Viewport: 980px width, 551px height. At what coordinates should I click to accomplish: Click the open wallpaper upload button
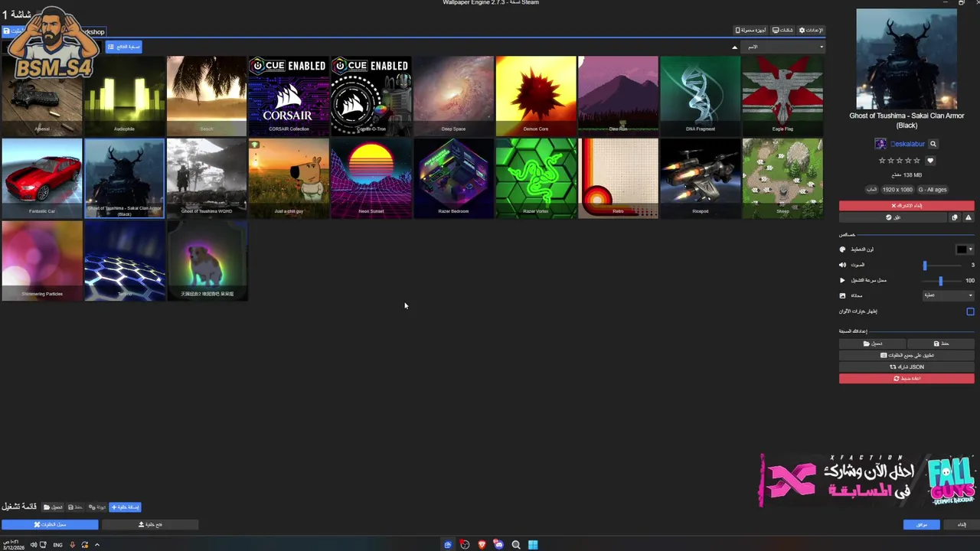click(150, 524)
